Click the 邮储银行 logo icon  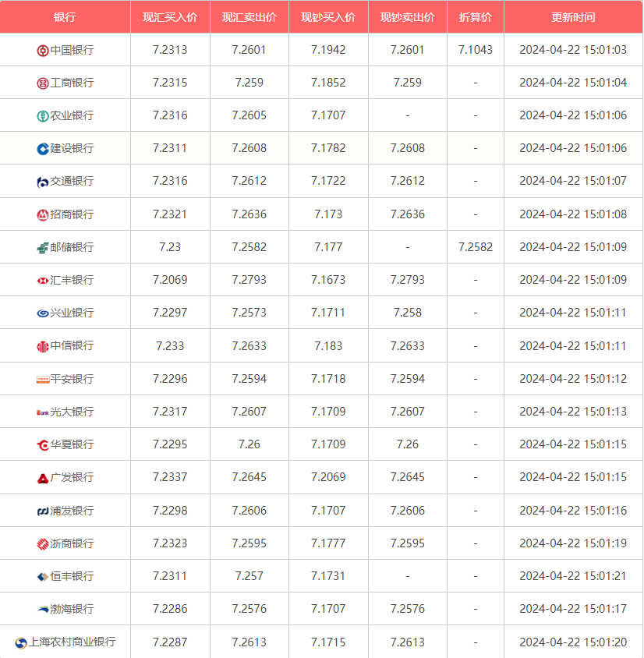(x=43, y=248)
